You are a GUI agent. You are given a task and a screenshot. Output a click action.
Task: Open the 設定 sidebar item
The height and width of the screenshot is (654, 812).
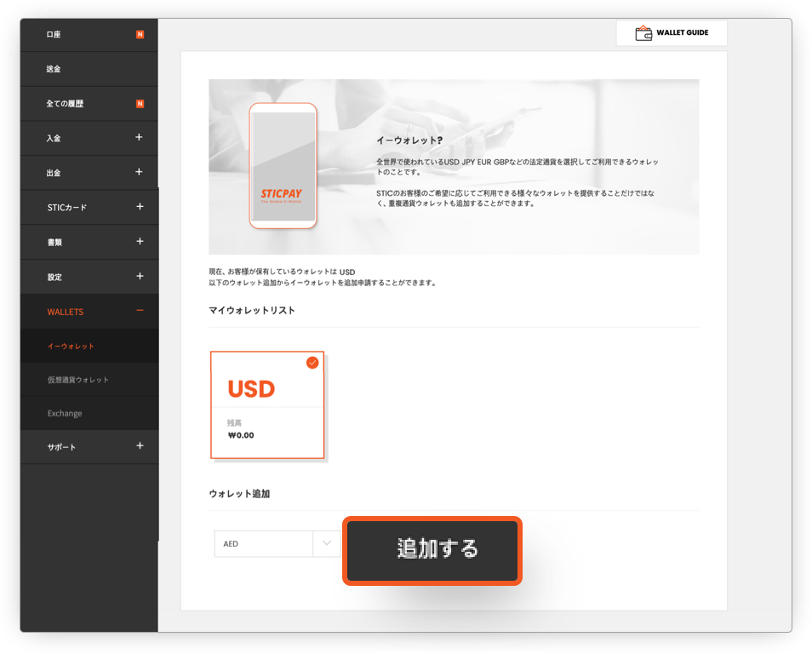pos(89,277)
